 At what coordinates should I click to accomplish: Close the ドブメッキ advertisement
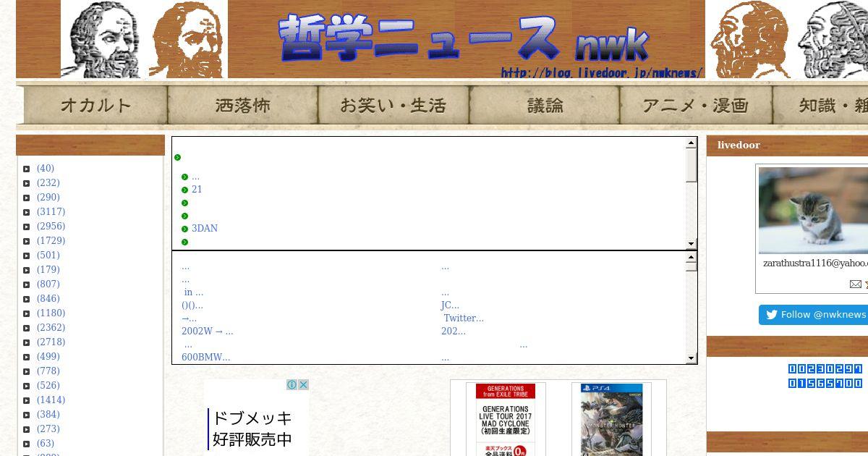[304, 384]
